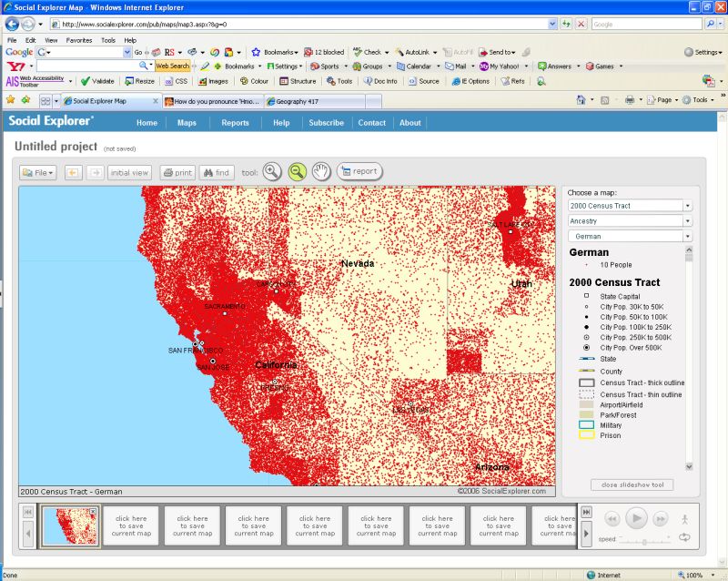728x581 pixels.
Task: Open the Help menu in menu bar
Action: coord(130,40)
